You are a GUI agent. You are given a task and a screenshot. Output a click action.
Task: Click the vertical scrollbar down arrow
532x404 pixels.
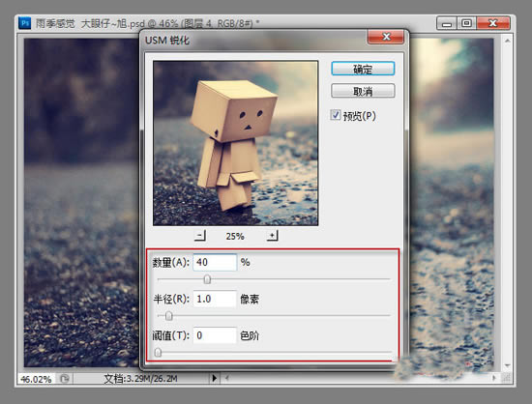pos(508,365)
